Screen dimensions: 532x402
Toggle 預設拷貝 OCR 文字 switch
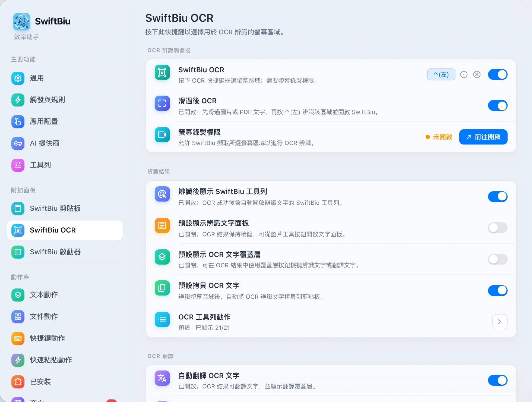pos(498,290)
